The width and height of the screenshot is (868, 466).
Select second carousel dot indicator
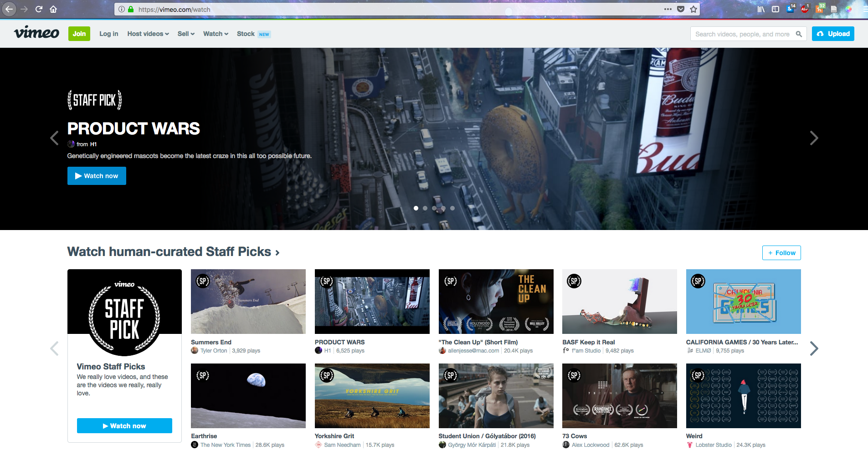click(x=425, y=208)
